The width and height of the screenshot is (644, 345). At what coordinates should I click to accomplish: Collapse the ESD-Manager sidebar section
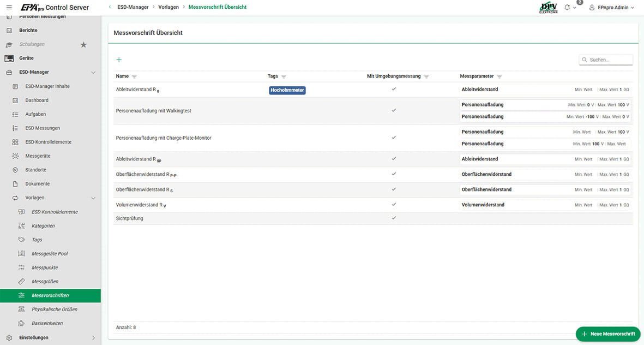click(93, 72)
